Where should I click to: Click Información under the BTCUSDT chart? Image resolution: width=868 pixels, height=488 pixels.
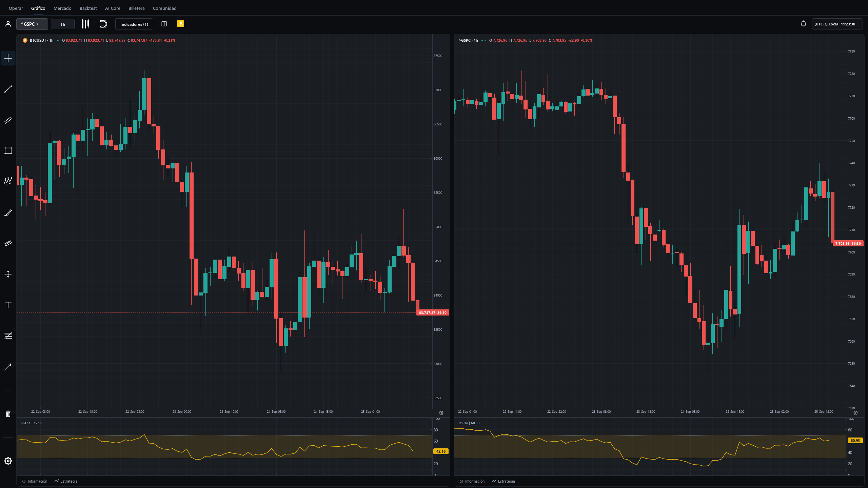pyautogui.click(x=35, y=481)
